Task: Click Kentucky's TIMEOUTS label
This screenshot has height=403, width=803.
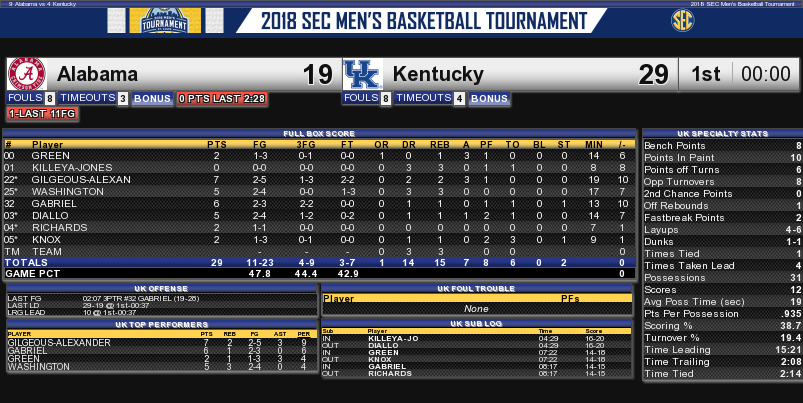Action: 424,98
